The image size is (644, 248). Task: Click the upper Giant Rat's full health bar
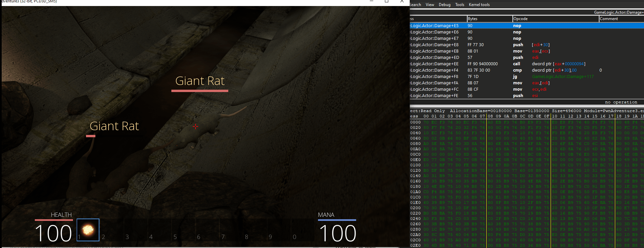200,91
